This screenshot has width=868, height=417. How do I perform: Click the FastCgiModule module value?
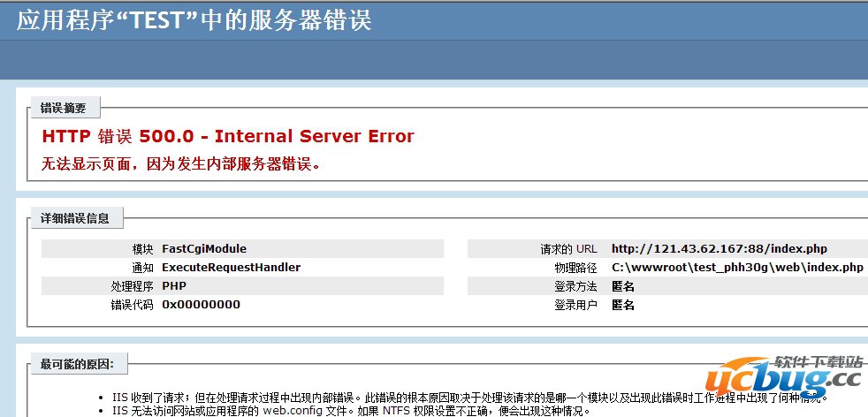(x=204, y=249)
